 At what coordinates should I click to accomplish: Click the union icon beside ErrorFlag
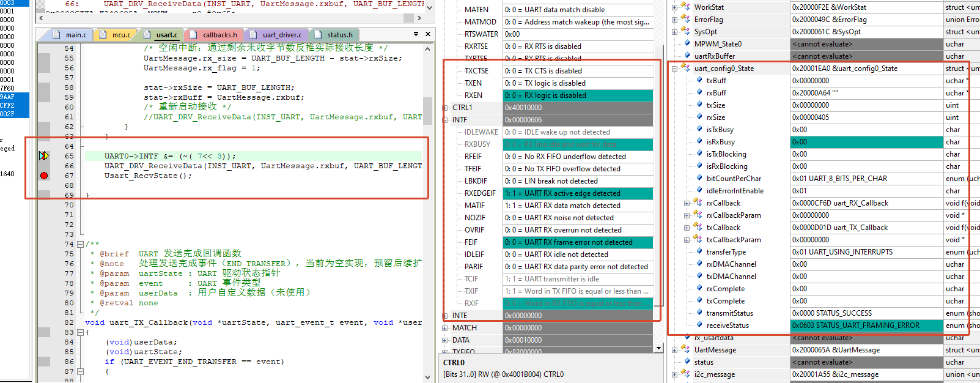click(x=685, y=20)
